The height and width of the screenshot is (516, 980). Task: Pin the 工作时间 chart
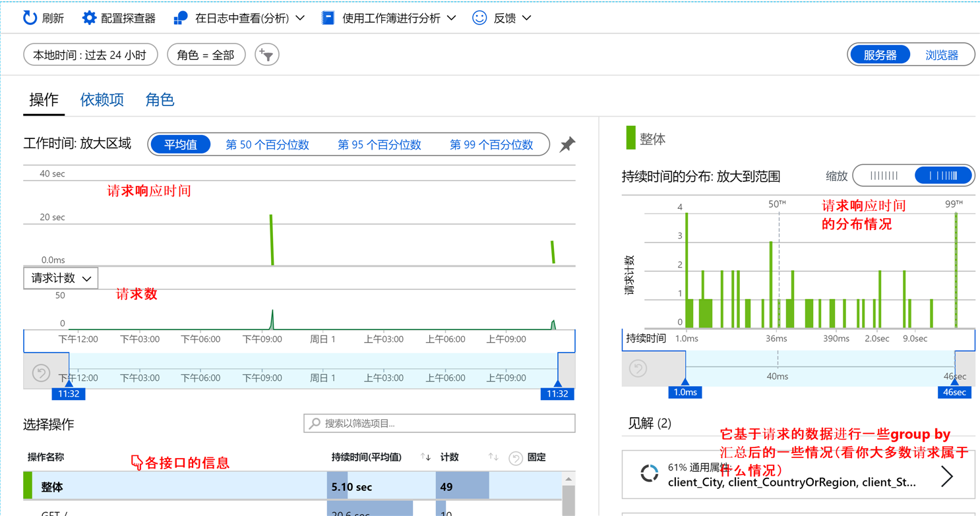point(567,144)
